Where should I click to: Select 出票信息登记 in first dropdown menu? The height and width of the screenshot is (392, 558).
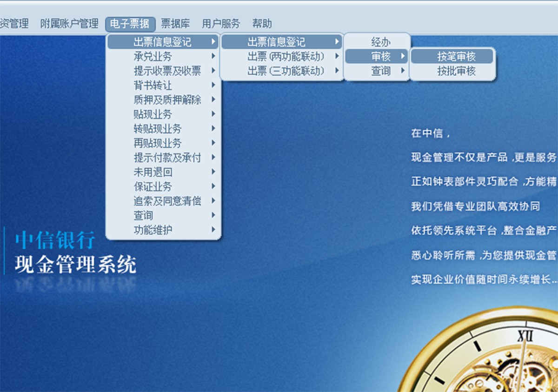[163, 42]
